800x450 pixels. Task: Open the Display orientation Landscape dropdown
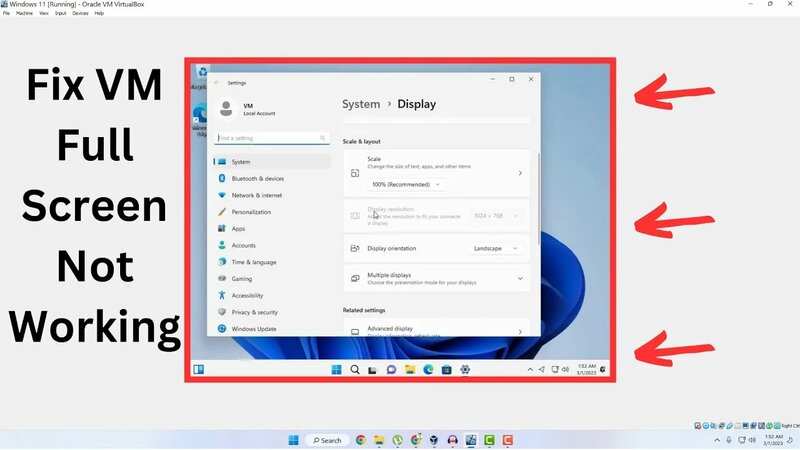[495, 248]
